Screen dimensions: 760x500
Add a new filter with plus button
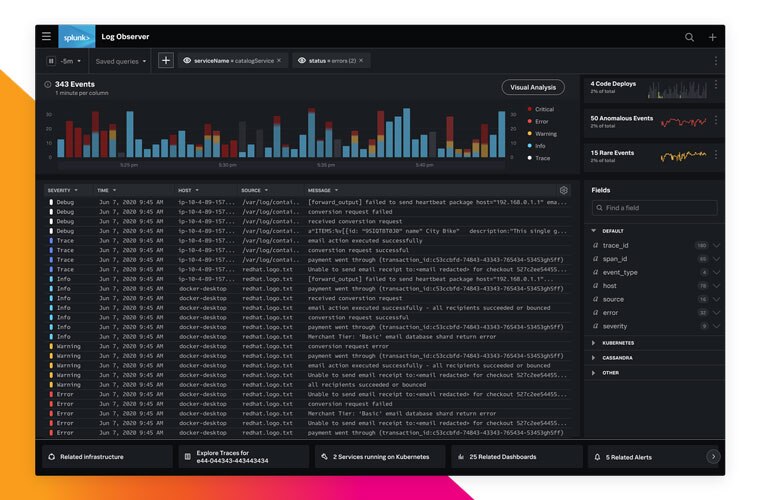165,61
